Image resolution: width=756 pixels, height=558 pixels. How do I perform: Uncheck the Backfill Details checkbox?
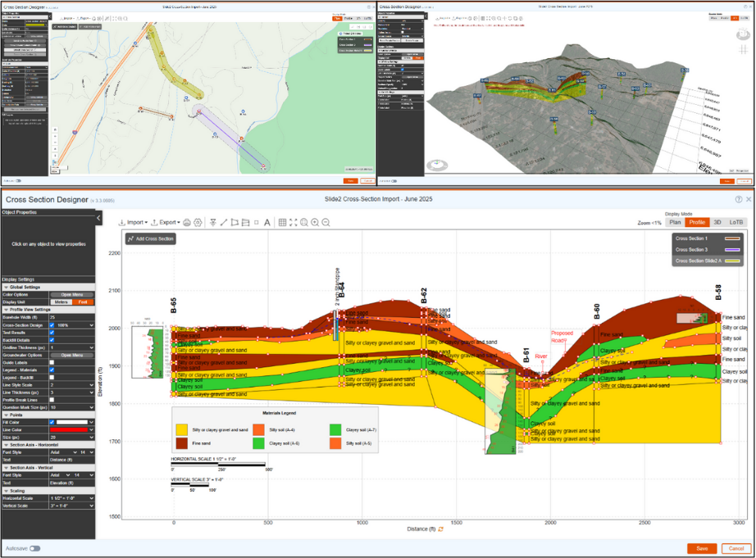point(52,340)
